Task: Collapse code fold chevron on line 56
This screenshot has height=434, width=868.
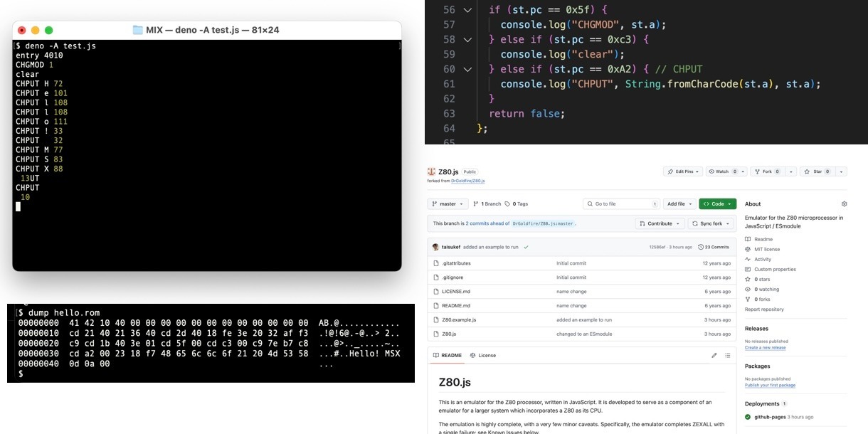Action: [467, 10]
